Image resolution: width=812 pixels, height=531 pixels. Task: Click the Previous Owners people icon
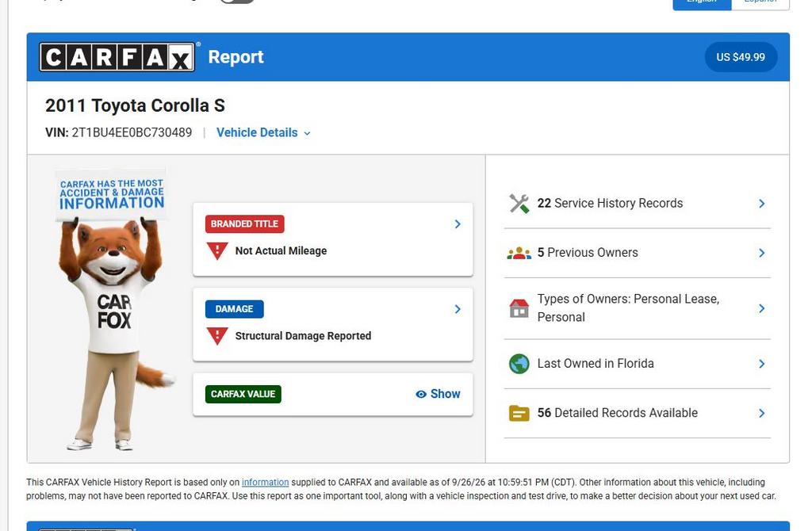click(519, 253)
